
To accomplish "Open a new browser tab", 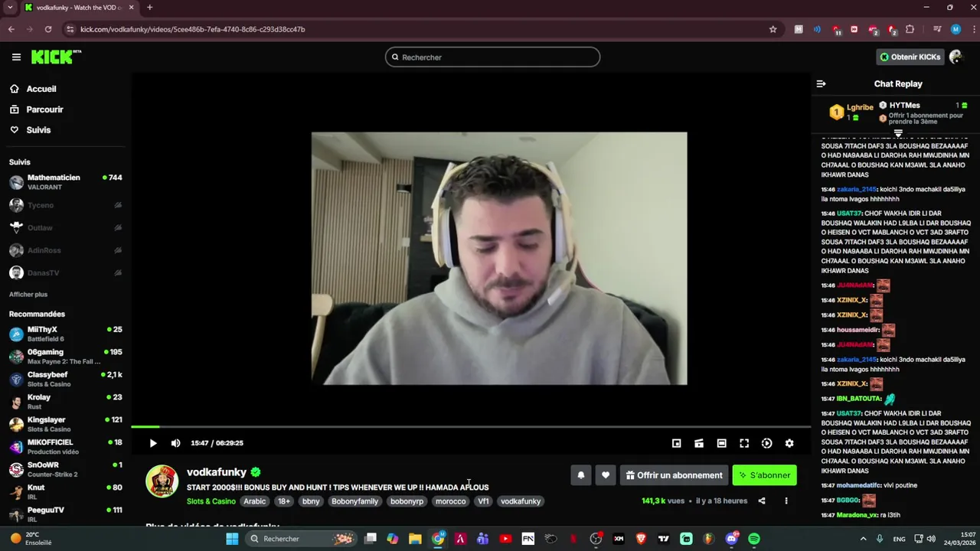I will click(x=149, y=8).
